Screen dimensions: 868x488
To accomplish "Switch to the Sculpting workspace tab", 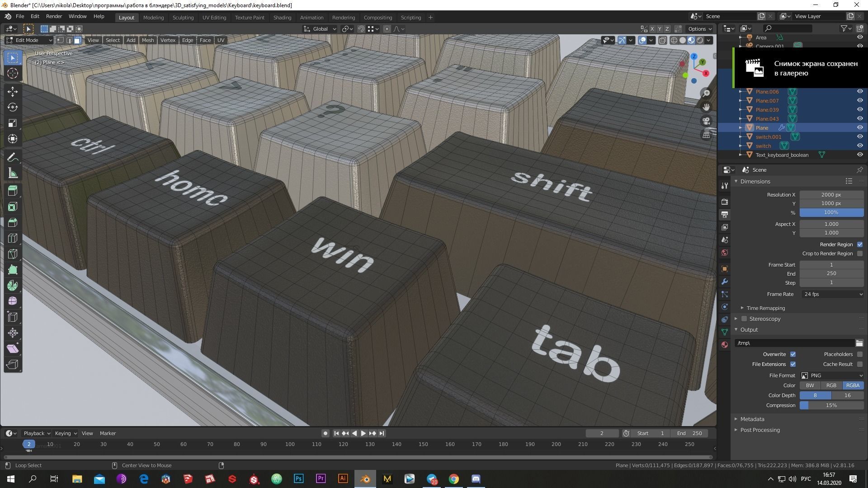I will pyautogui.click(x=183, y=18).
